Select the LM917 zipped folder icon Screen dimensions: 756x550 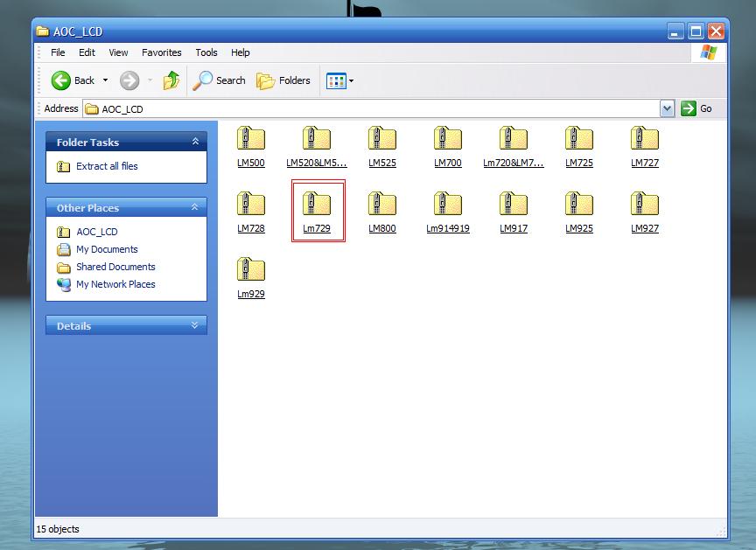pos(514,204)
